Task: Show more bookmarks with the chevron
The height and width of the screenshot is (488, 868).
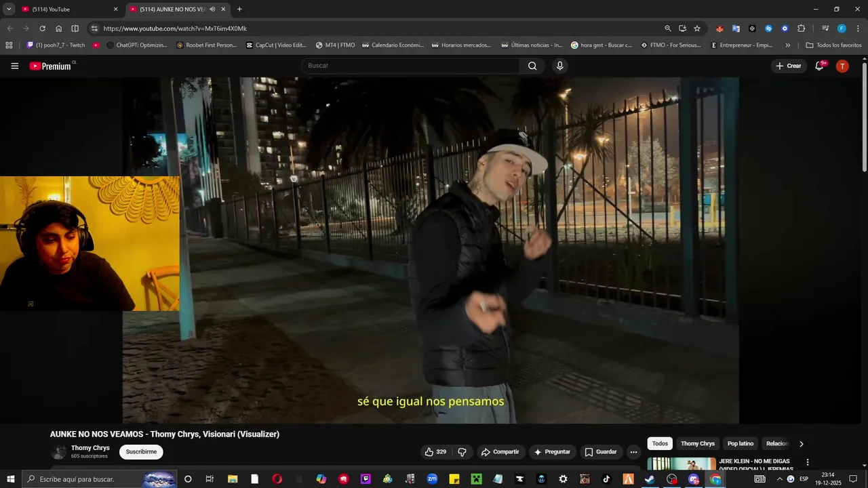Action: pos(787,45)
